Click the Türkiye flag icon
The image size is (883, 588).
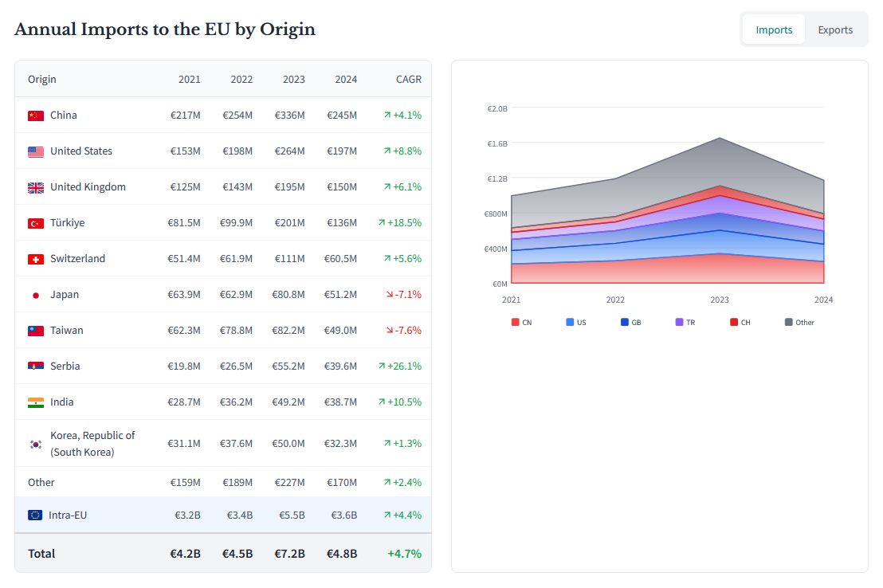pyautogui.click(x=35, y=222)
